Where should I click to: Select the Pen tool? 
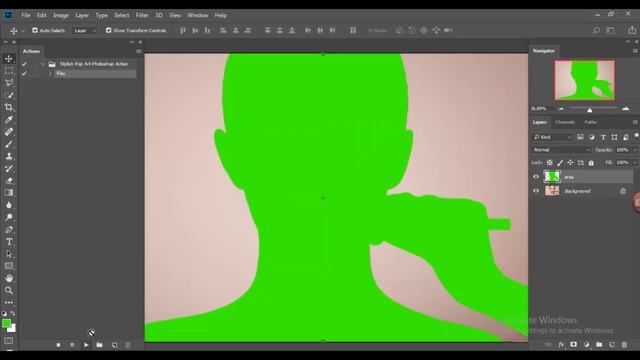9,229
